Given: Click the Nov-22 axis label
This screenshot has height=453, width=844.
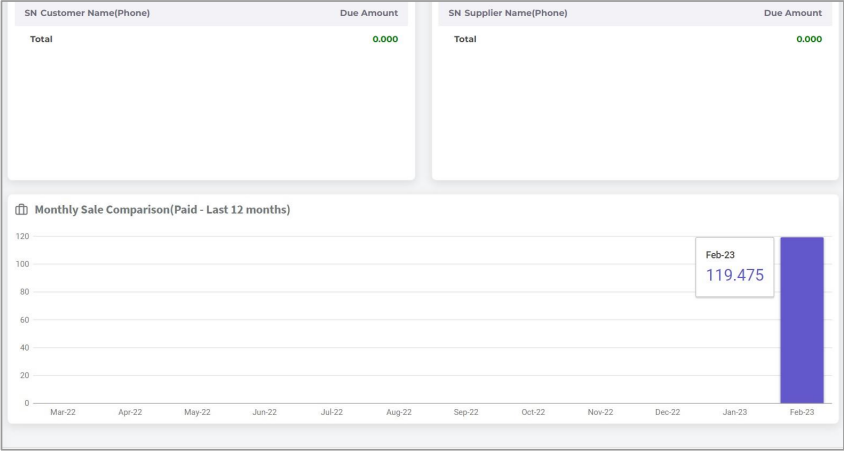Looking at the screenshot, I should point(600,412).
